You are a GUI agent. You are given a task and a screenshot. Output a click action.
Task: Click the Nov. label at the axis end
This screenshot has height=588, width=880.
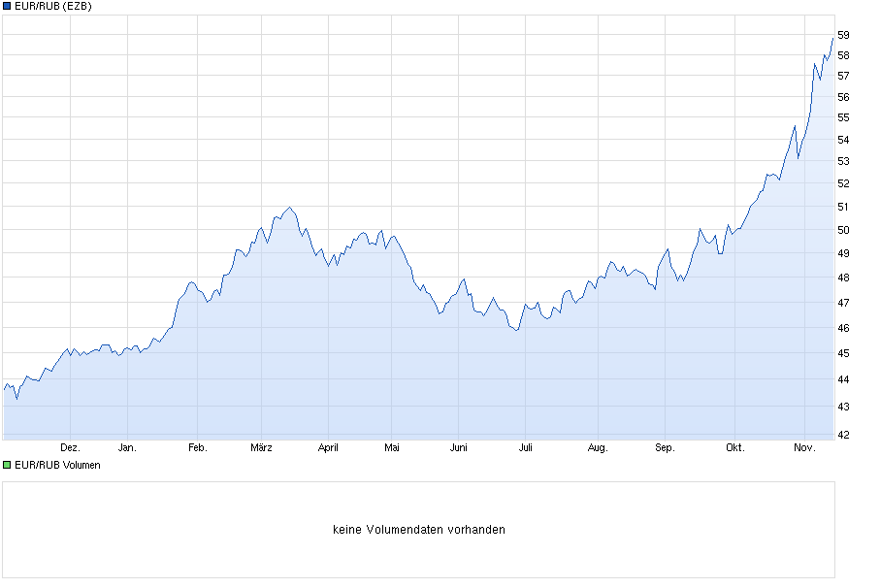coord(802,447)
